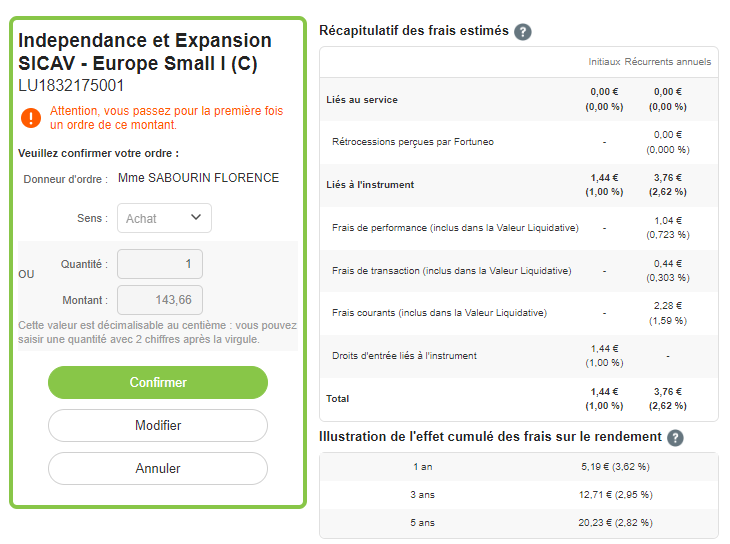The image size is (730, 544).
Task: Click the Récurrents annuels column header
Action: [668, 61]
